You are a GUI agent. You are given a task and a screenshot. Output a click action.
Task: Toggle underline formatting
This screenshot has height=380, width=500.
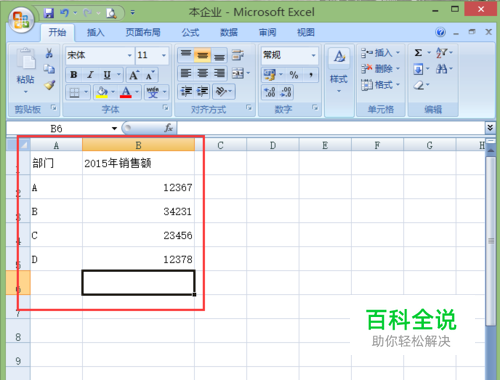pyautogui.click(x=107, y=75)
